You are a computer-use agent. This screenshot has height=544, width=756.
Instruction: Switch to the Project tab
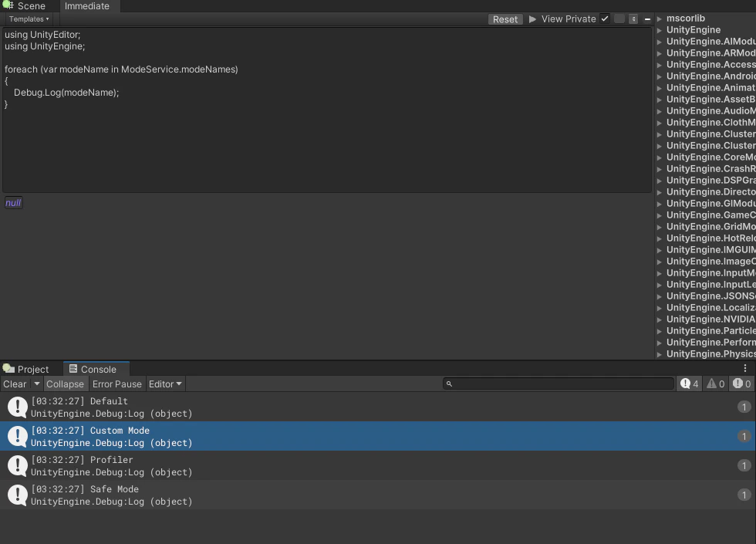(x=27, y=369)
